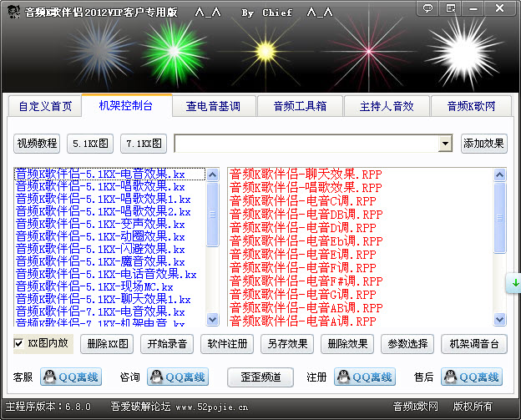Click the empty effect combo box field
Viewport: 521px width, 420px height.
[x=306, y=144]
